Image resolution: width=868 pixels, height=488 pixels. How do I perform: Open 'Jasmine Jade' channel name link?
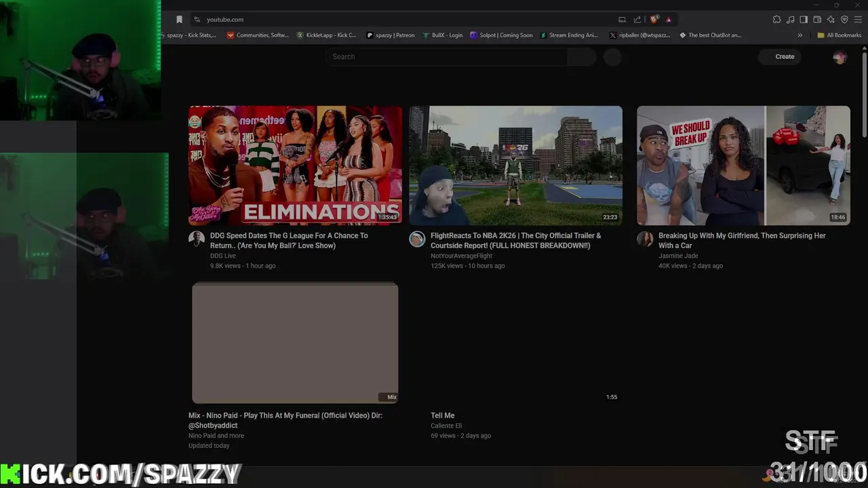678,256
